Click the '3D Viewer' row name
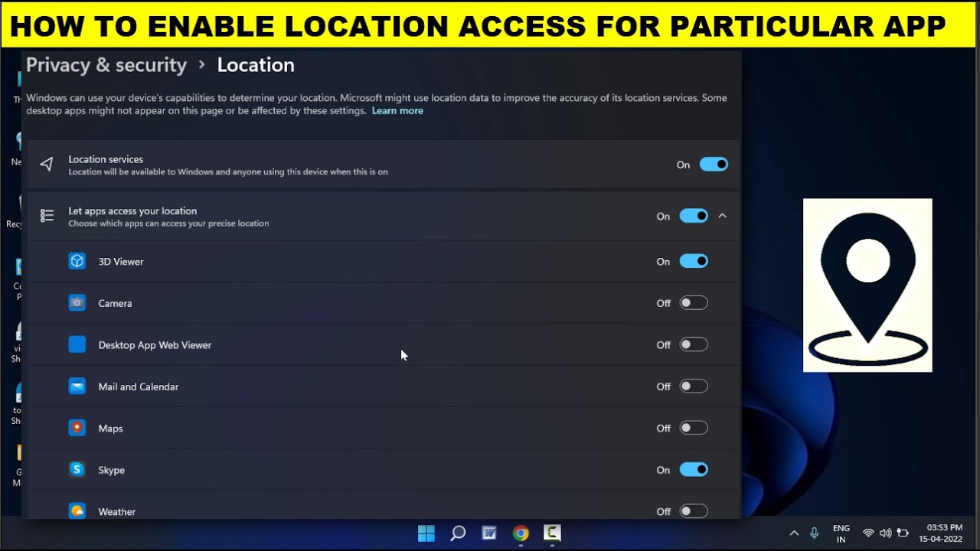 tap(121, 262)
